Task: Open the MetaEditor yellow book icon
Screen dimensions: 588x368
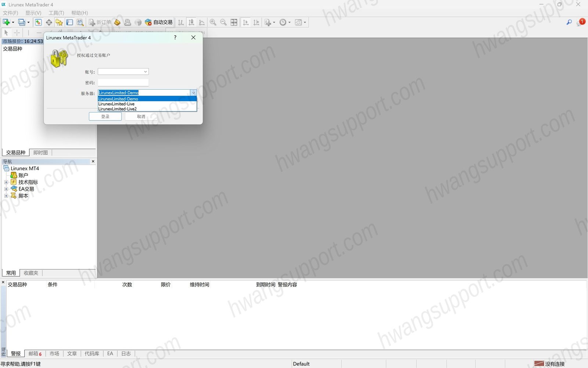Action: pos(117,22)
